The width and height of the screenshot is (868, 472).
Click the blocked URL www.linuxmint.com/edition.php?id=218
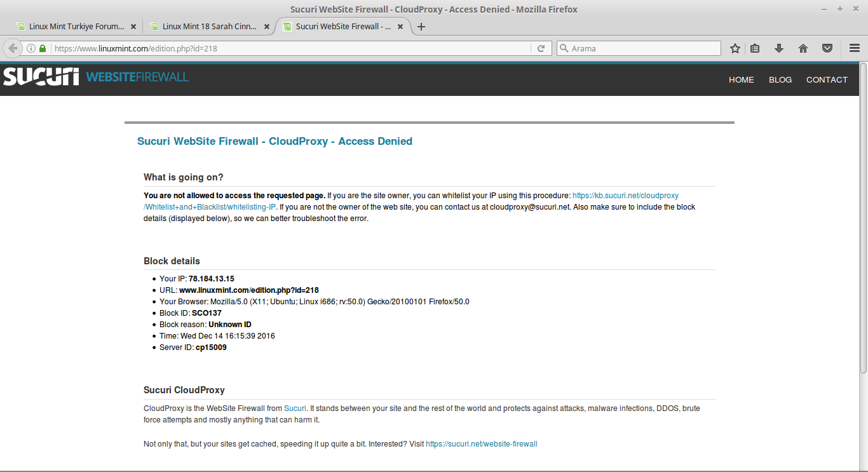[x=249, y=290]
